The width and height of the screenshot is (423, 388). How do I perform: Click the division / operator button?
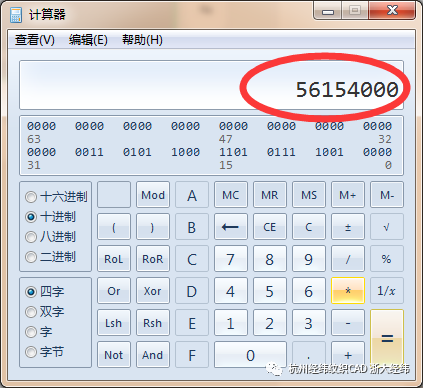coord(348,259)
